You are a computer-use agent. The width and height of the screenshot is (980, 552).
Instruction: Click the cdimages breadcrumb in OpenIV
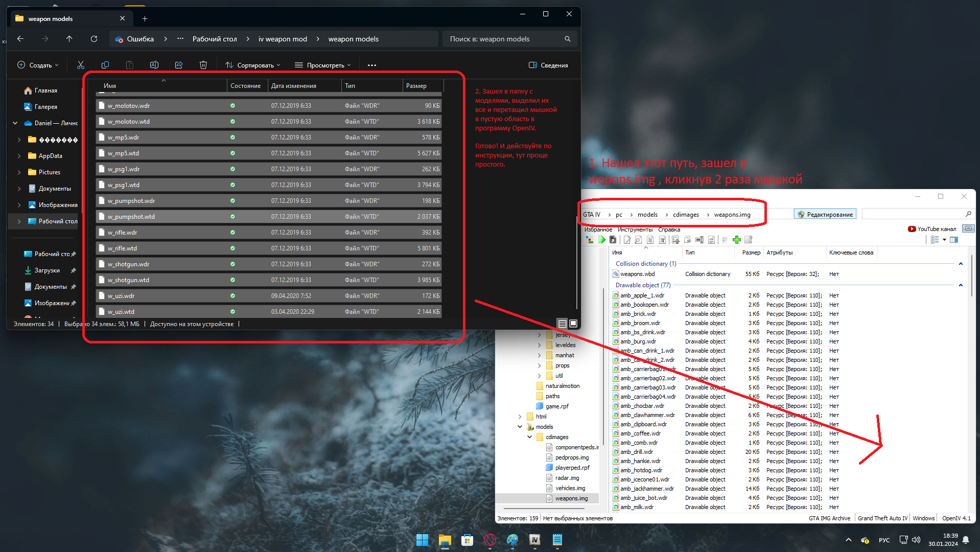pos(686,215)
